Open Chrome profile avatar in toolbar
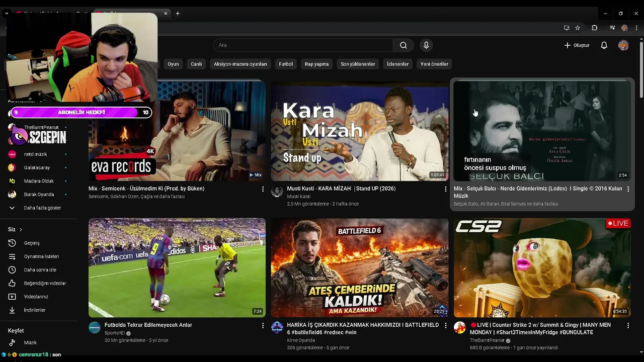Viewport: 644px width, 362px height. tap(624, 28)
